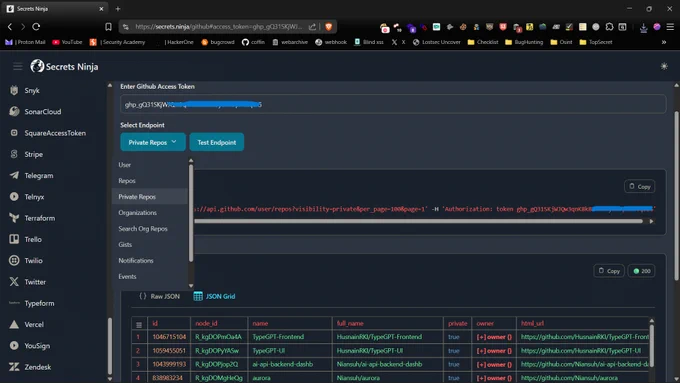This screenshot has height=383, width=680.
Task: Click the Test Endpoint button
Action: (216, 142)
